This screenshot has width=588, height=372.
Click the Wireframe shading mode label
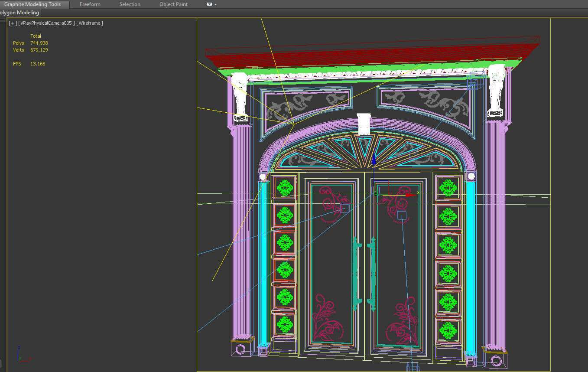pos(90,23)
